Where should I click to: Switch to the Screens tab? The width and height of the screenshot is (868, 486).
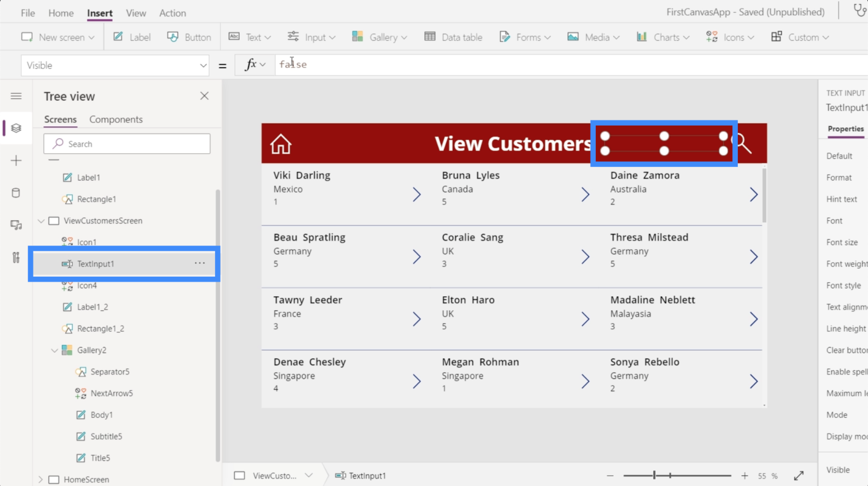pyautogui.click(x=60, y=119)
